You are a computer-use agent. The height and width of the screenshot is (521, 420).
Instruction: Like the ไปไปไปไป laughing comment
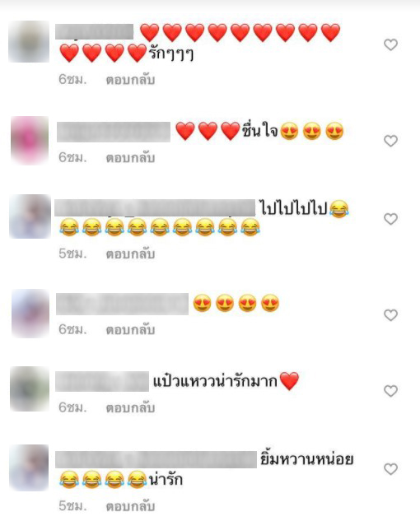click(390, 219)
